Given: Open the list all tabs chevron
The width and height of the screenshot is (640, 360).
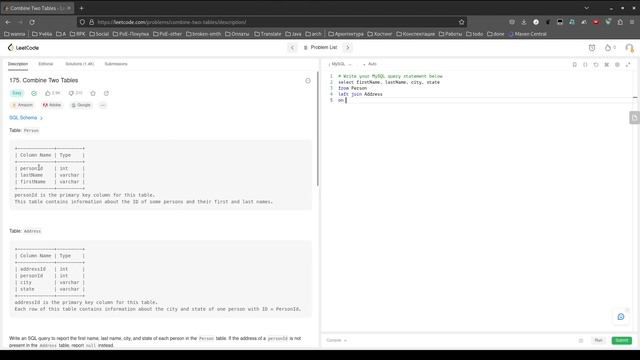Looking at the screenshot, I should pos(586,8).
